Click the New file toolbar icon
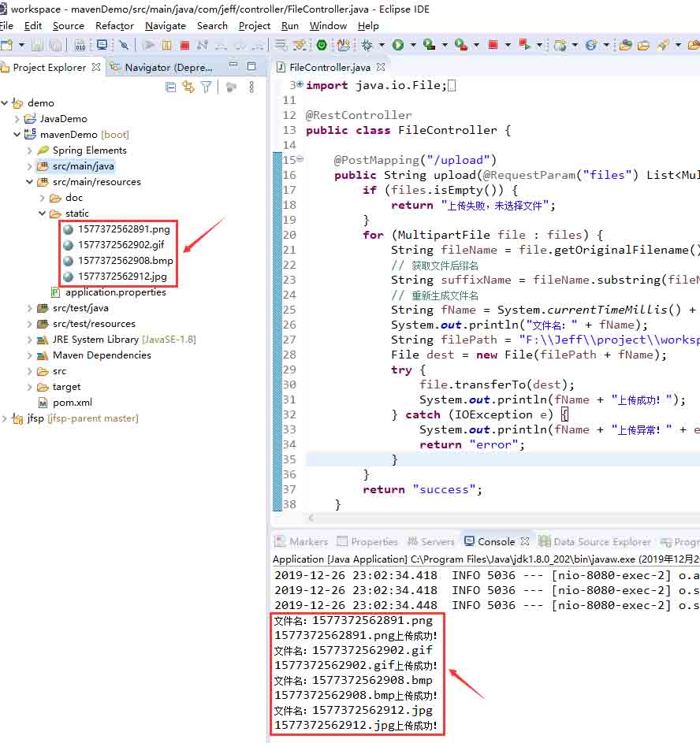The image size is (700, 743). click(x=7, y=46)
